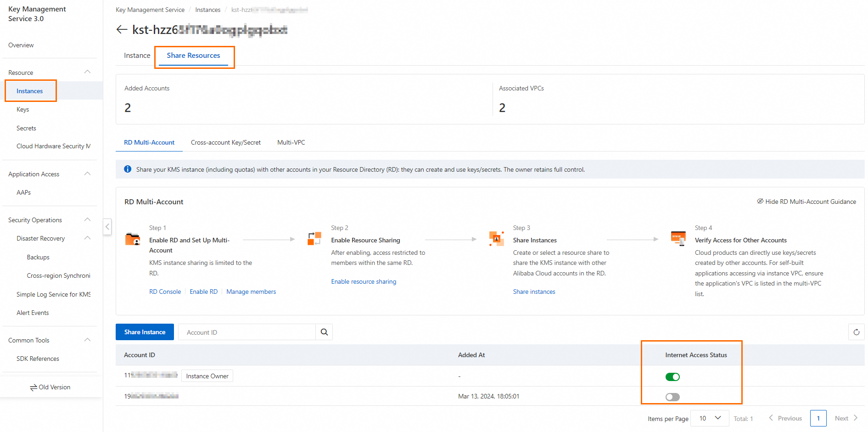Go to page 1 in pagination
The width and height of the screenshot is (868, 432).
click(818, 418)
